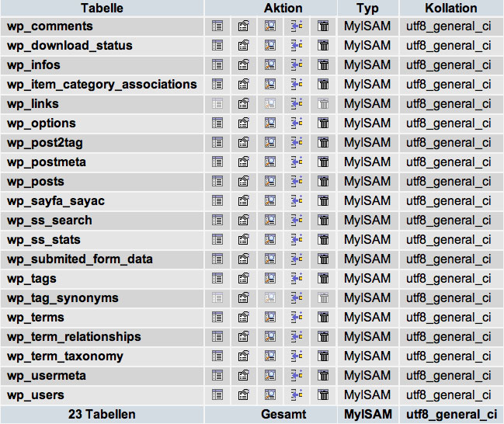Select the 'Gesamt' footer cell
The width and height of the screenshot is (504, 424).
(x=271, y=415)
